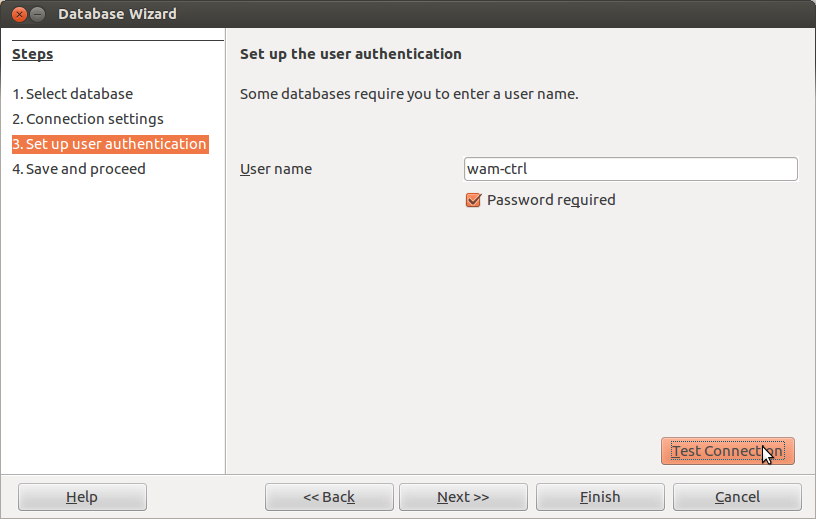This screenshot has height=519, width=816.
Task: Proceed with the Next >> button
Action: pyautogui.click(x=463, y=497)
